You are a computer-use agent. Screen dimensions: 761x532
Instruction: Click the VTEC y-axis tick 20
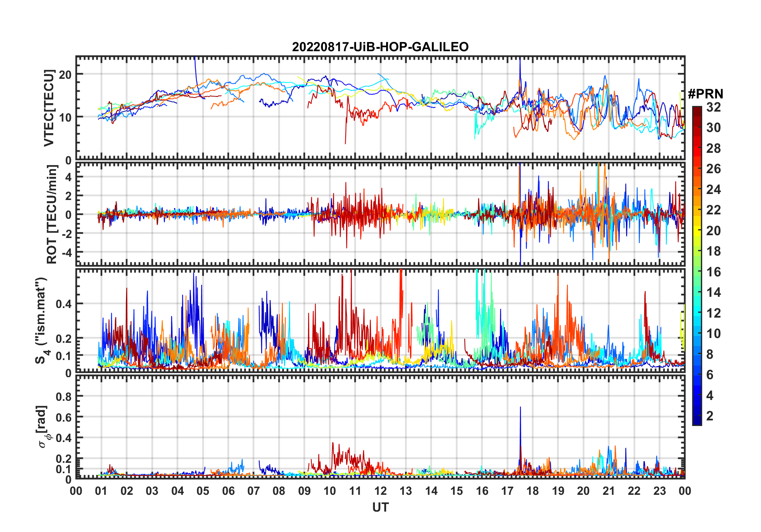[x=65, y=74]
